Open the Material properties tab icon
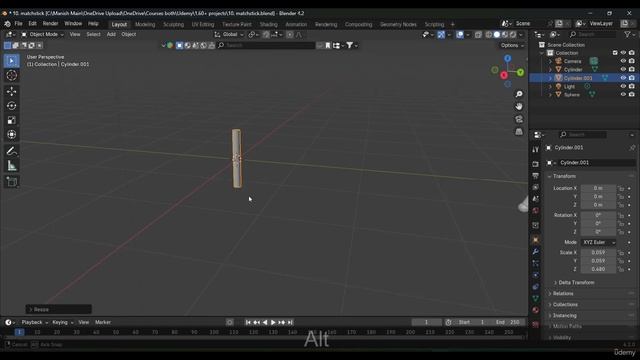Image resolution: width=640 pixels, height=360 pixels. (536, 310)
